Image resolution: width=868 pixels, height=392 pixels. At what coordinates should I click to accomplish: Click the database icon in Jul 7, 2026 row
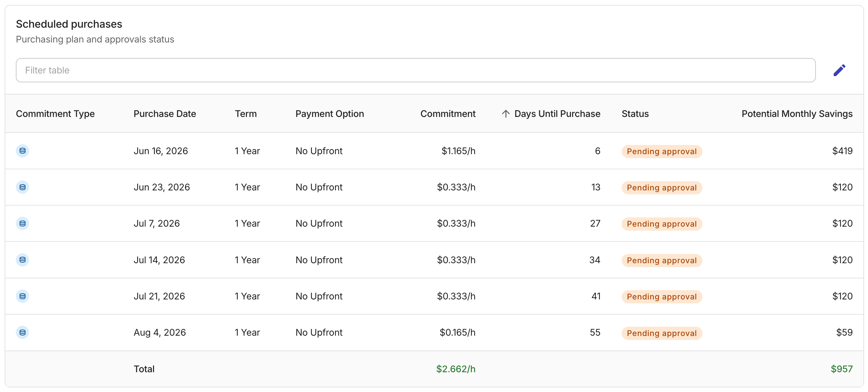pyautogui.click(x=22, y=223)
